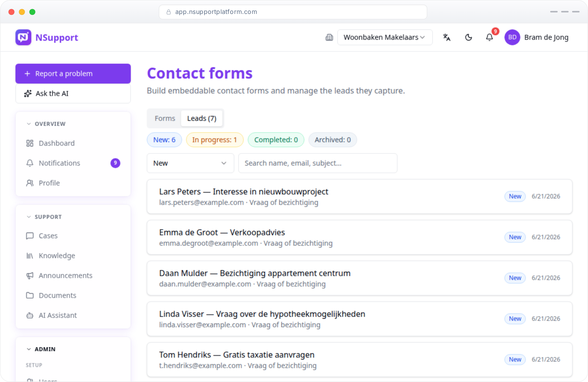Click the browser menu dashes at top right
Screen dimensions: 588x382
coord(565,12)
